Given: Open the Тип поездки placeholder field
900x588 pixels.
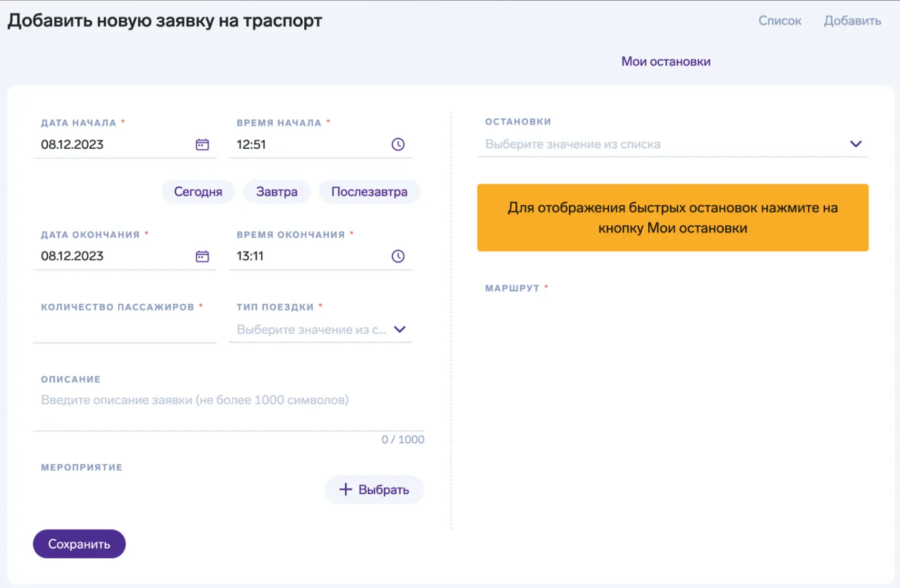Looking at the screenshot, I should coord(320,330).
